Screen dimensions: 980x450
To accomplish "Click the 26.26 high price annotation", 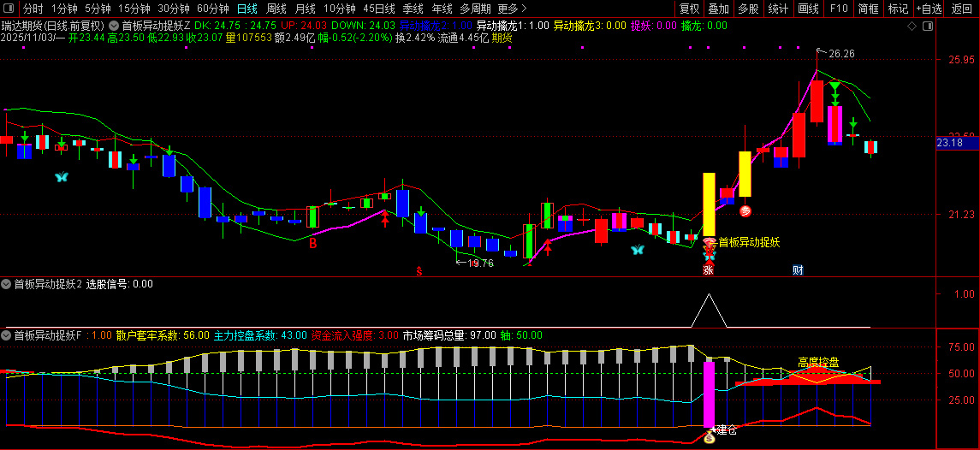I will coord(841,54).
